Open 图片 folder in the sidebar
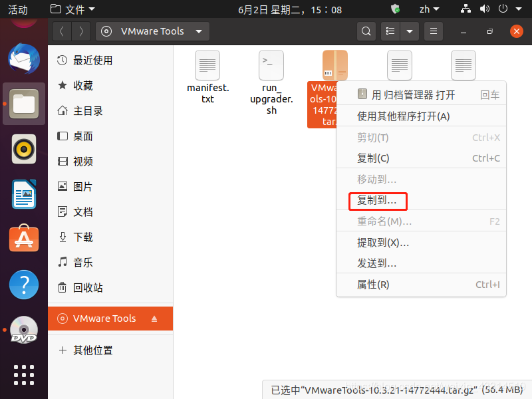The width and height of the screenshot is (532, 399). coord(110,187)
